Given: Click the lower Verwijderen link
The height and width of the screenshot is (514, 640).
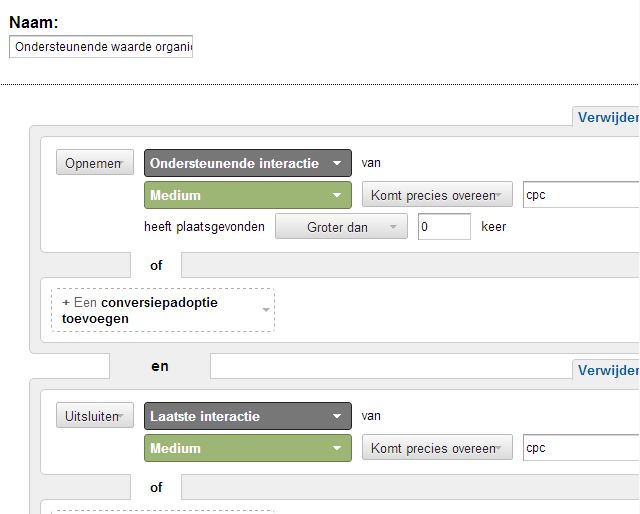Looking at the screenshot, I should tap(607, 370).
